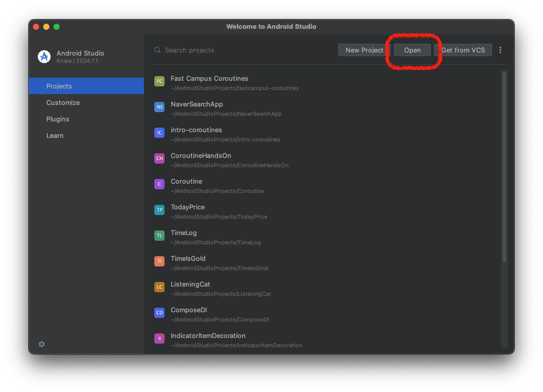543x392 pixels.
Task: Click the IC icon of intro-coroutines
Action: [159, 133]
